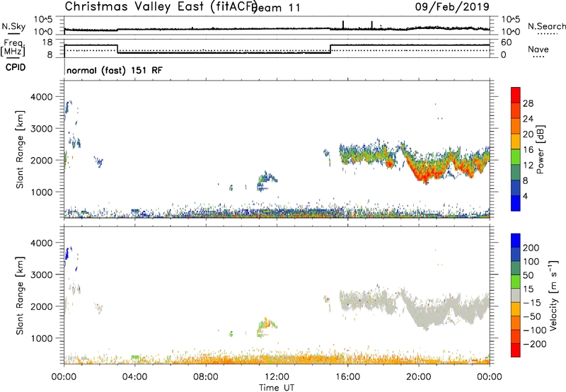Click the frequency step-down line near 03:00
The image size is (566, 392).
(x=117, y=49)
